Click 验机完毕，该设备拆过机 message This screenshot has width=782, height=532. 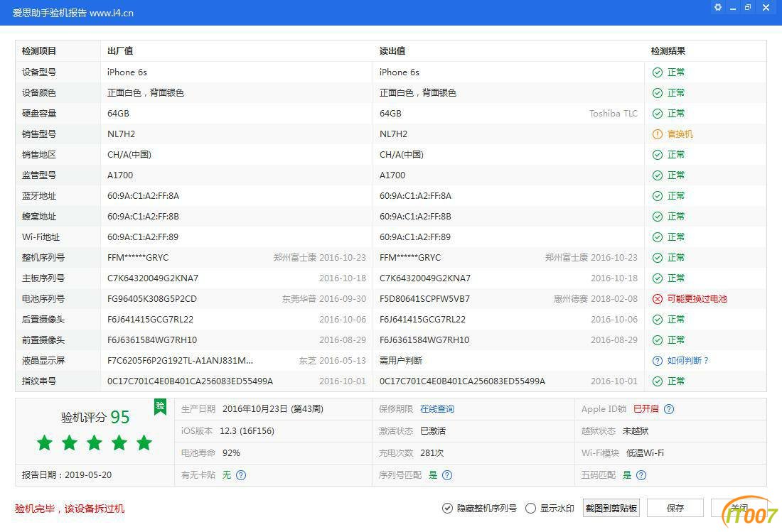coord(70,509)
